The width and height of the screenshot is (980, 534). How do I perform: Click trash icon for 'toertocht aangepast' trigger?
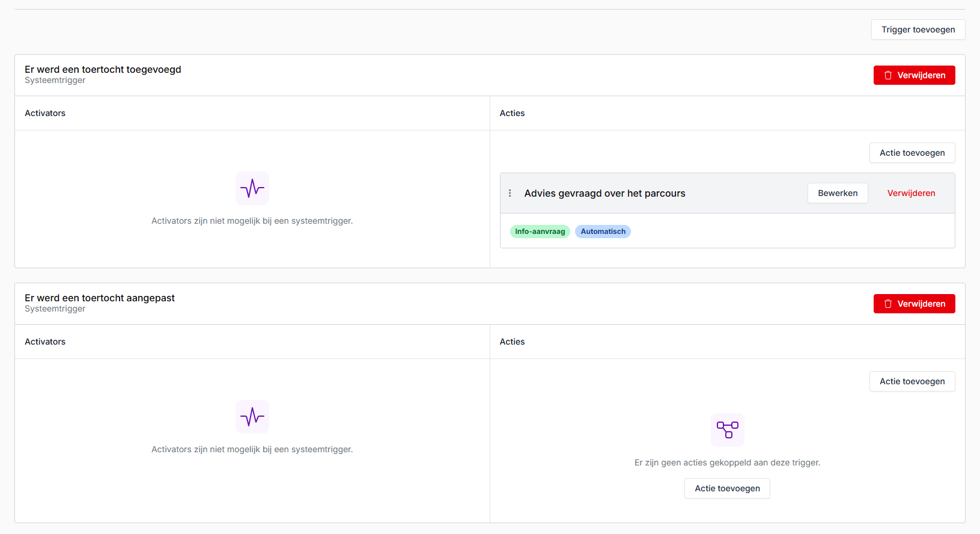[888, 304]
